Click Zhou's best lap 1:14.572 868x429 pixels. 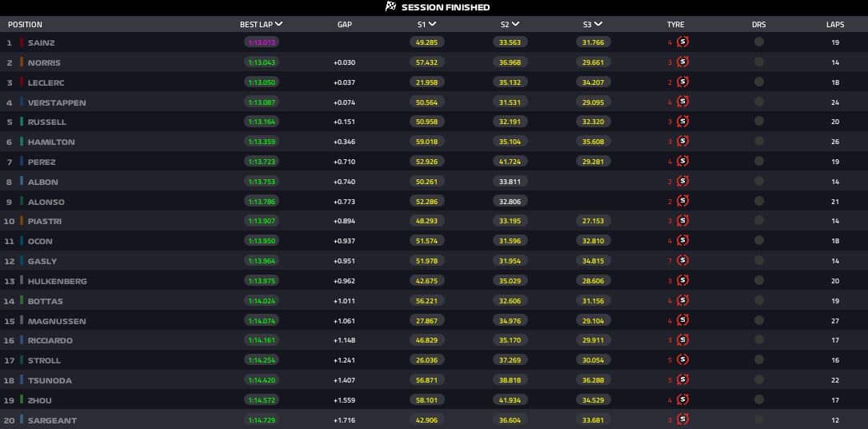(262, 399)
